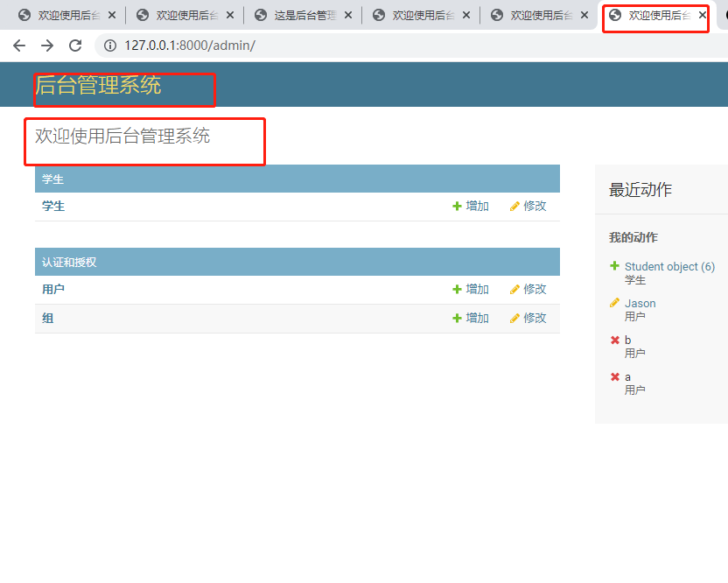Go back using the browser back arrow

[x=19, y=46]
